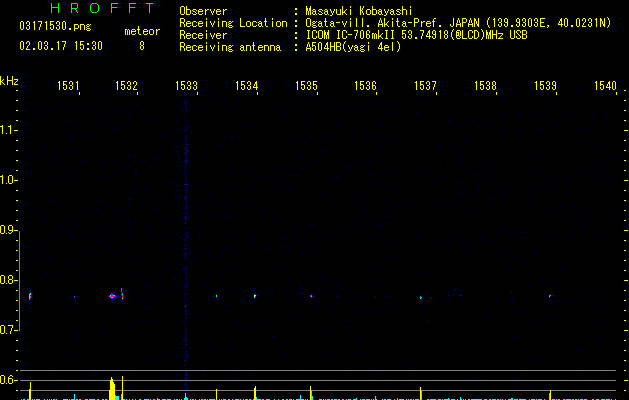Click the meteor count label

pyautogui.click(x=142, y=31)
